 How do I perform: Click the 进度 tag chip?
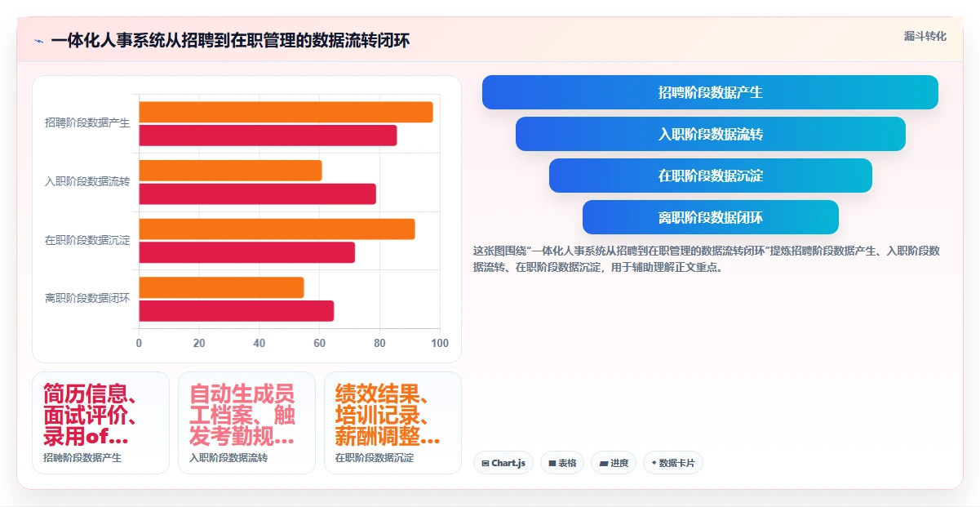pos(614,463)
